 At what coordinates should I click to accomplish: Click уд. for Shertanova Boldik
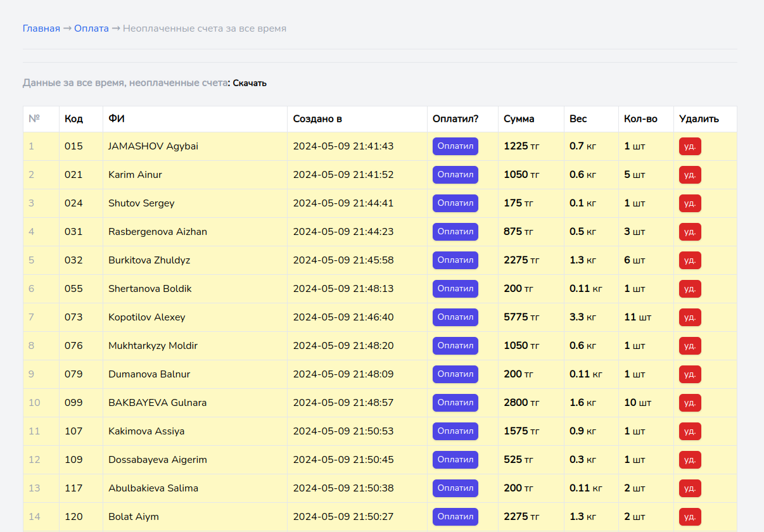click(690, 289)
